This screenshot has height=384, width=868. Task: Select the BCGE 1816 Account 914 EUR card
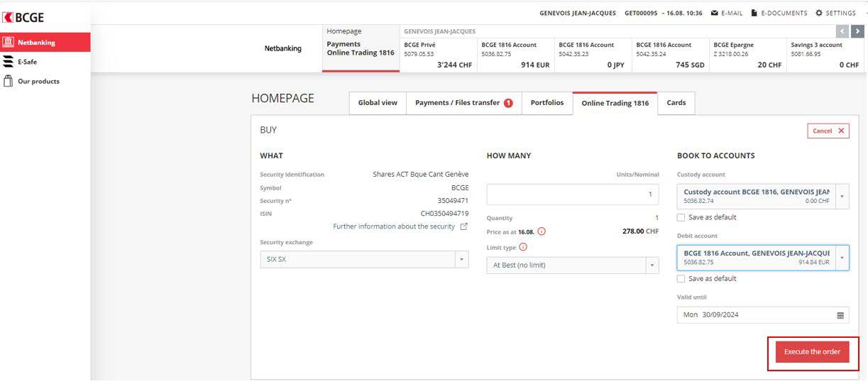pos(515,54)
